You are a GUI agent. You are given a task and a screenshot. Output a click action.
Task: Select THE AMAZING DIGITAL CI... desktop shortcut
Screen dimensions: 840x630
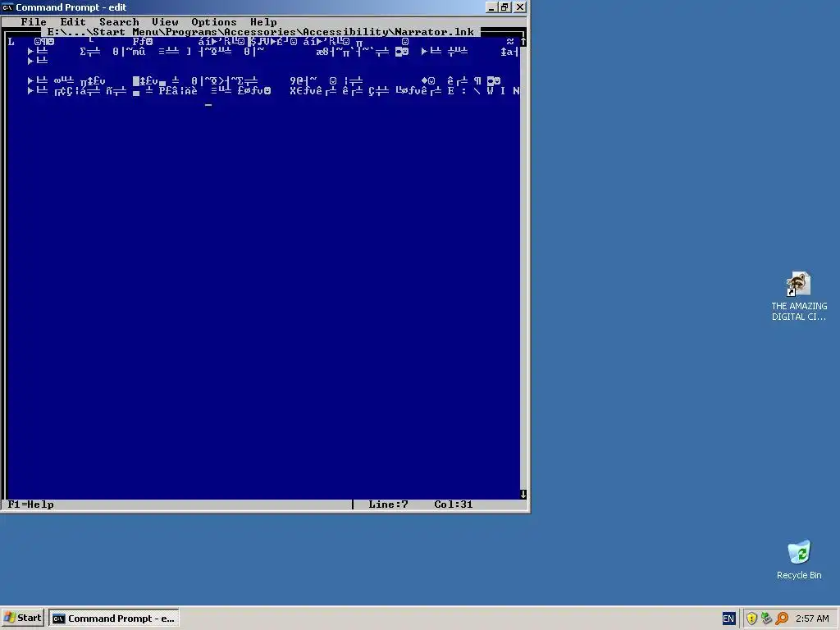pyautogui.click(x=799, y=296)
